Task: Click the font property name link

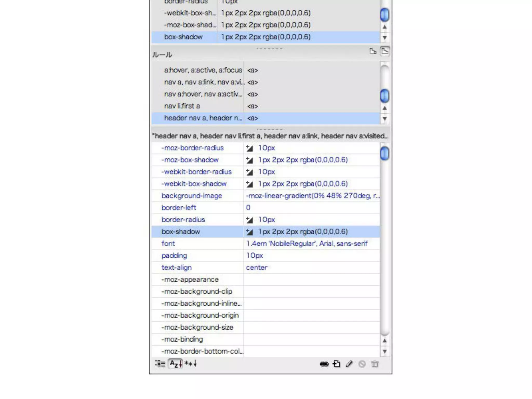Action: click(168, 243)
